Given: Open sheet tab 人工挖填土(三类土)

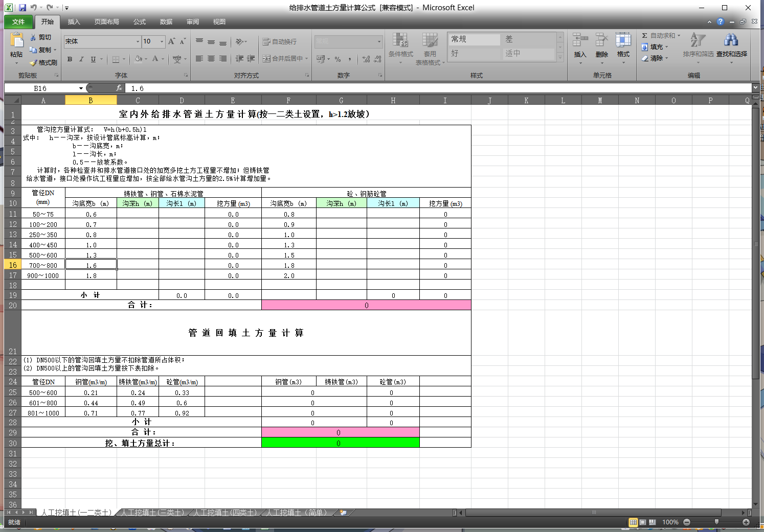Looking at the screenshot, I should click(x=152, y=512).
